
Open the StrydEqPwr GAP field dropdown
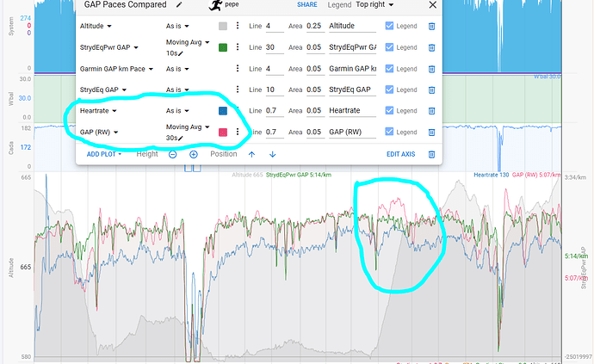(109, 47)
